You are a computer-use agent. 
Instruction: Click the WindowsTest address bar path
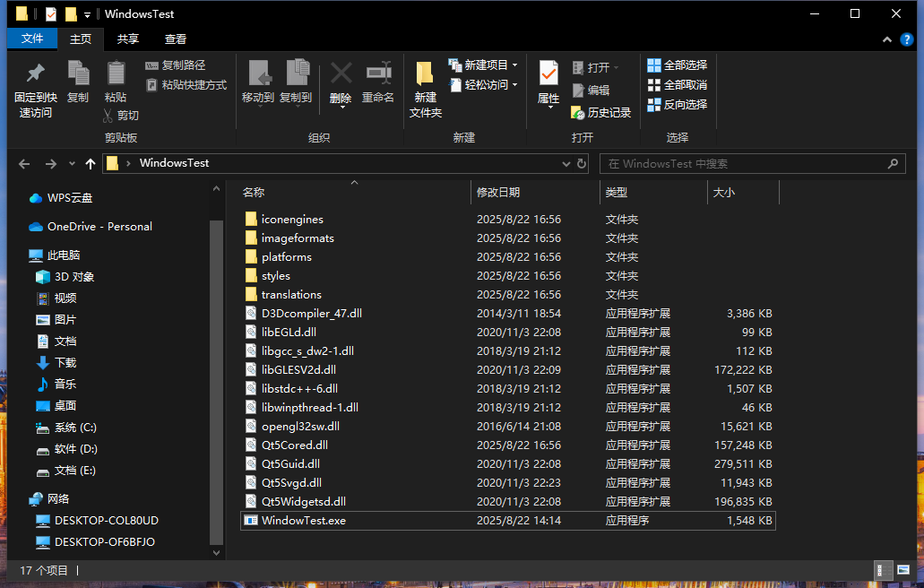[x=174, y=163]
